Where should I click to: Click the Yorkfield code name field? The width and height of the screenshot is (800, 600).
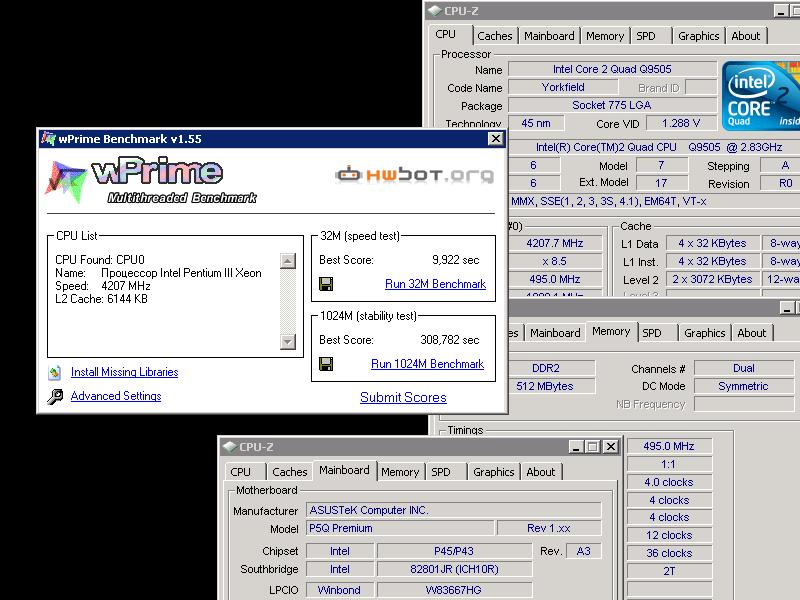(563, 87)
